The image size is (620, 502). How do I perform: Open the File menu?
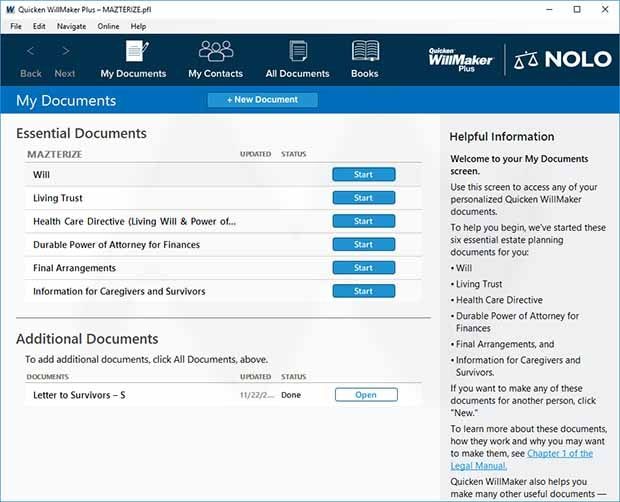tap(16, 26)
